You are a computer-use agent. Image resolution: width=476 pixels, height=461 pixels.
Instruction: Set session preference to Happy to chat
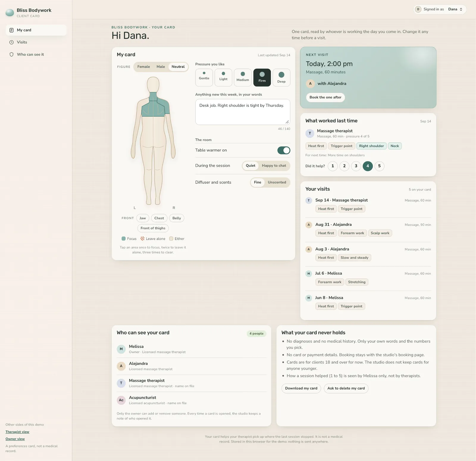click(x=274, y=166)
